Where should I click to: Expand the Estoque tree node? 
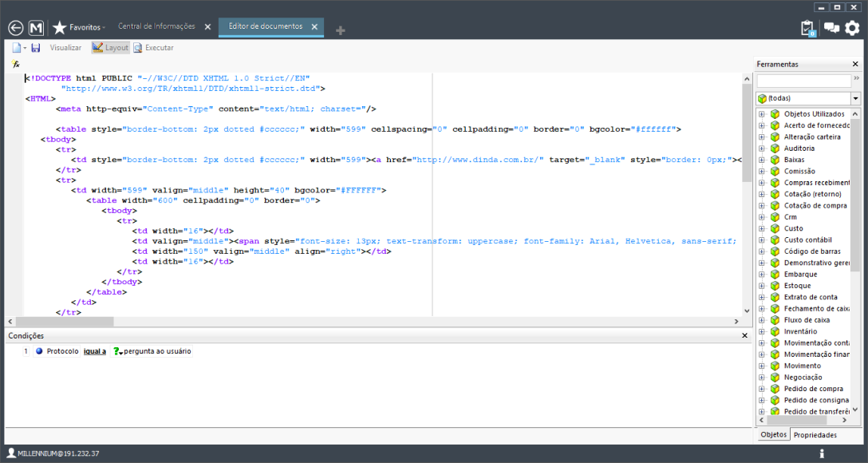[x=762, y=286]
